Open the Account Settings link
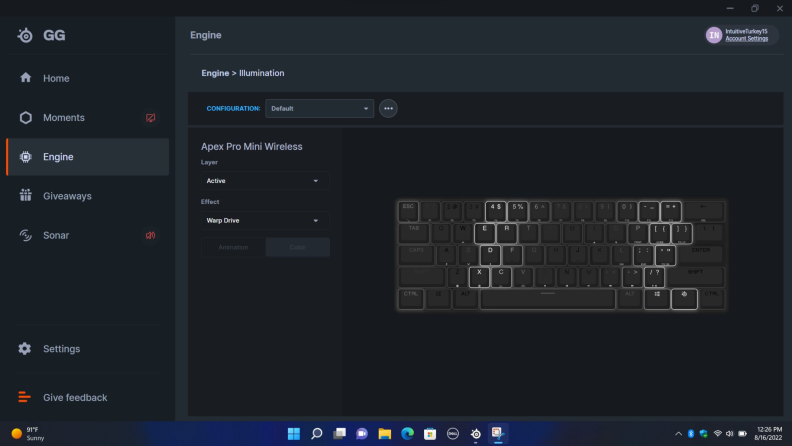 tap(747, 38)
